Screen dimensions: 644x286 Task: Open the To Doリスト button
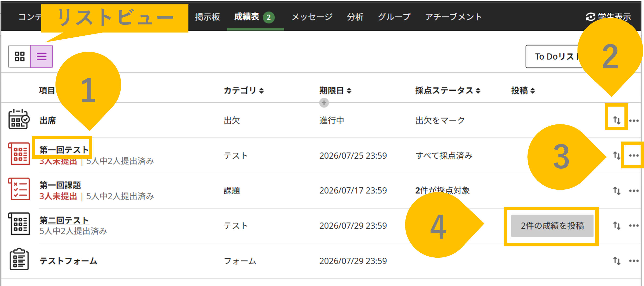(556, 56)
